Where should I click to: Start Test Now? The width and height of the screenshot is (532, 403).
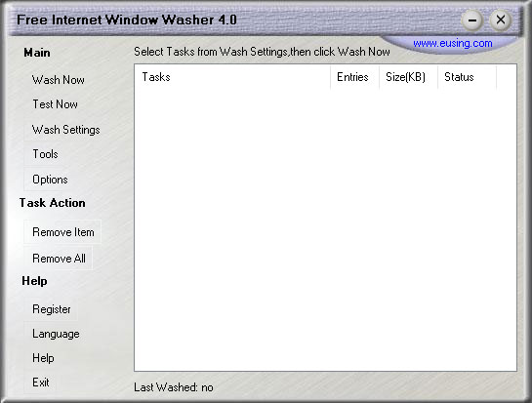55,104
